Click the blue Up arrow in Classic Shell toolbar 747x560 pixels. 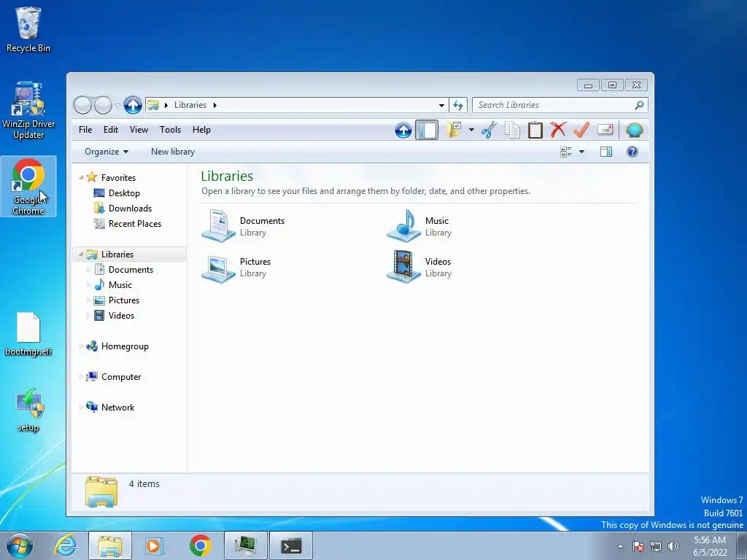[x=403, y=130]
